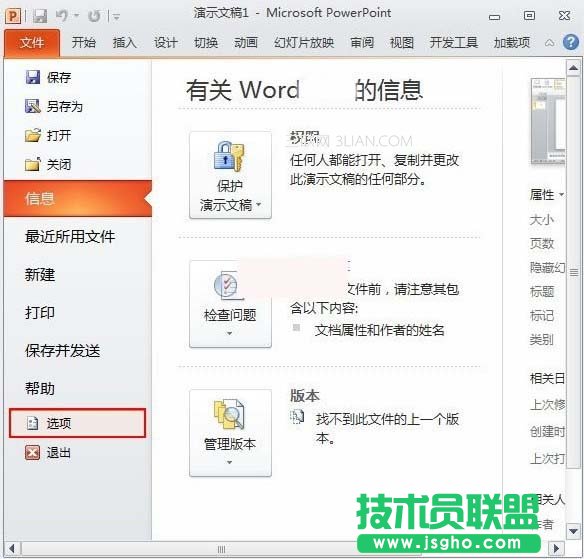The width and height of the screenshot is (584, 559).
Task: Click the 标题 property label
Action: click(x=542, y=291)
